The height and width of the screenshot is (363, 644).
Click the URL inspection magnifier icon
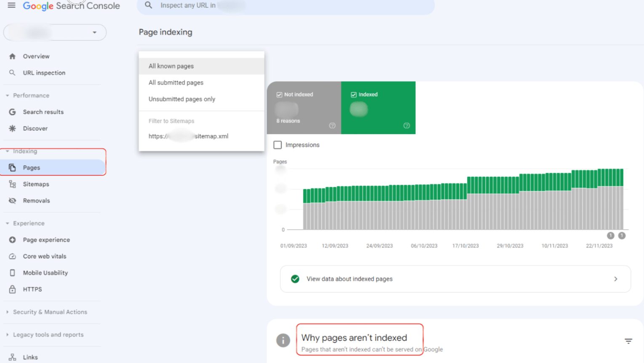(12, 73)
